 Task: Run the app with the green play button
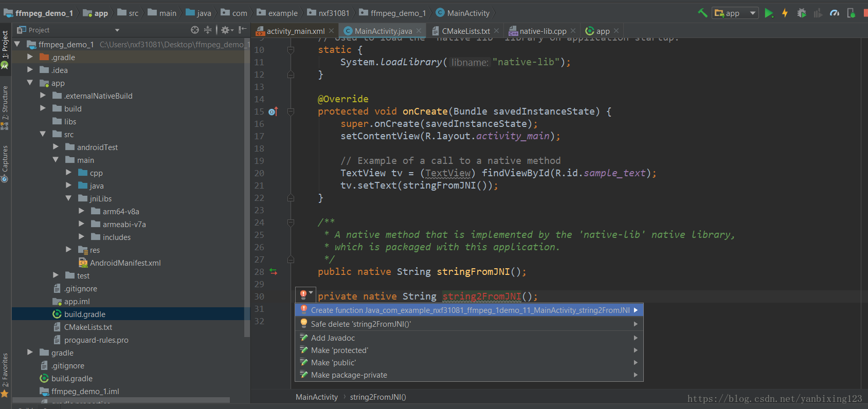coord(769,13)
